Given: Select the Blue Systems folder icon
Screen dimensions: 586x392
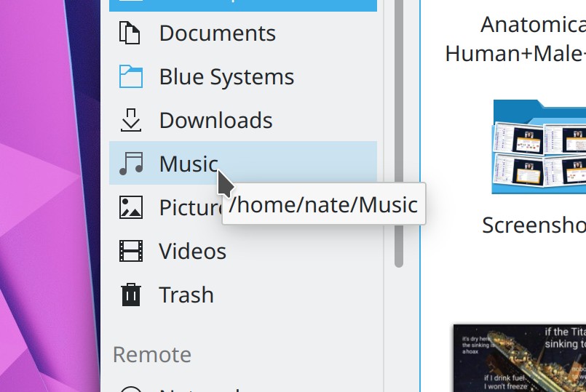Looking at the screenshot, I should [x=130, y=77].
